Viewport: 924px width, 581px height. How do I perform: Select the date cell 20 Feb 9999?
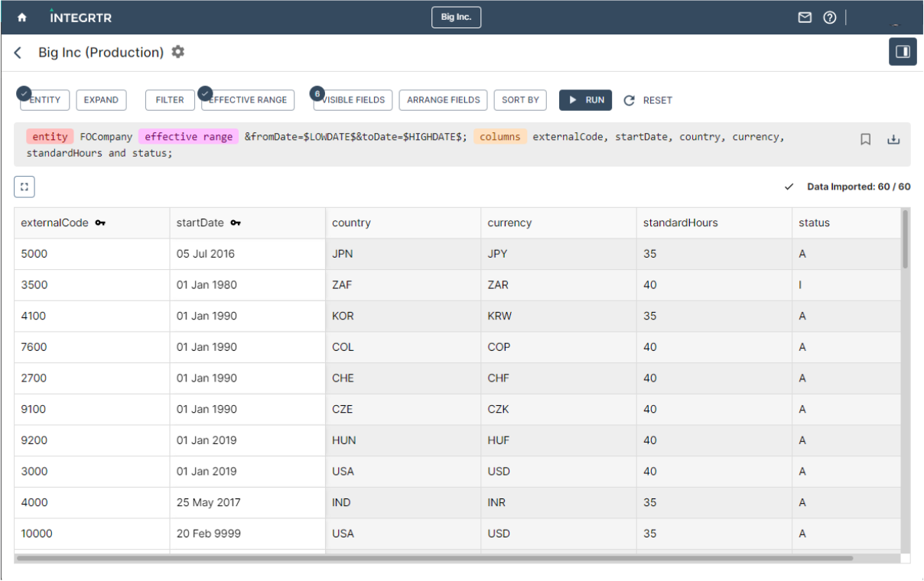click(x=248, y=534)
